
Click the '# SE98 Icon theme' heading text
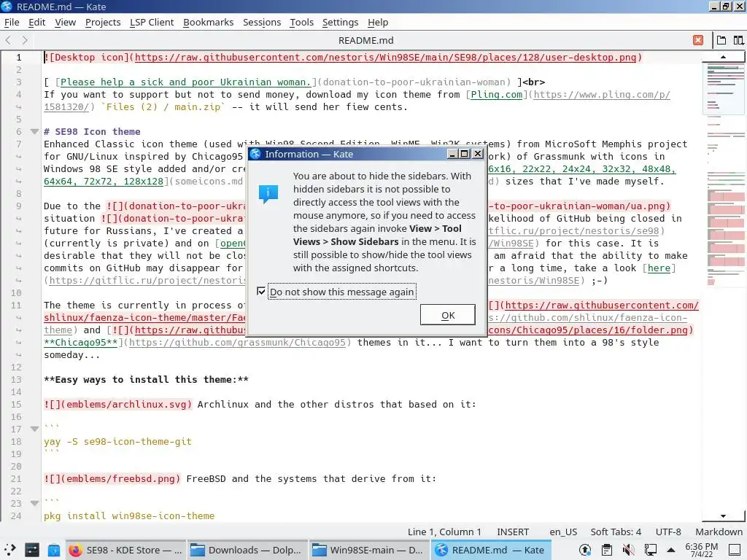(92, 131)
